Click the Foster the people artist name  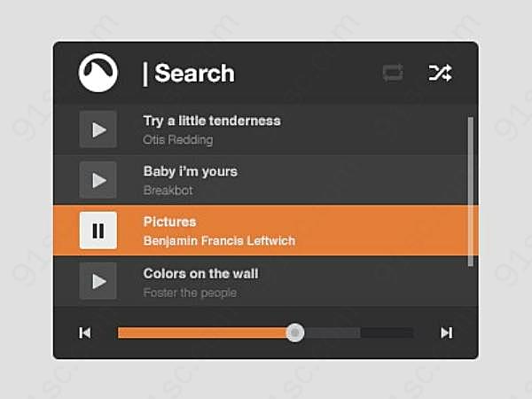click(190, 293)
